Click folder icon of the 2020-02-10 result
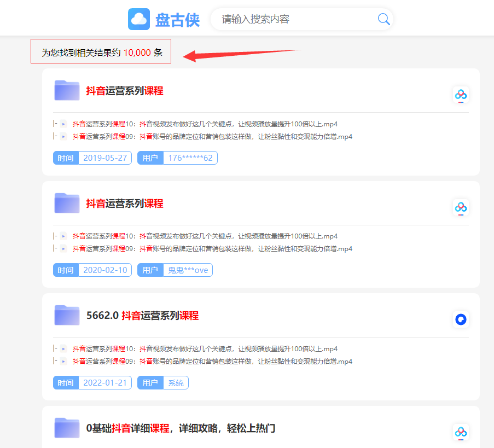 (67, 203)
